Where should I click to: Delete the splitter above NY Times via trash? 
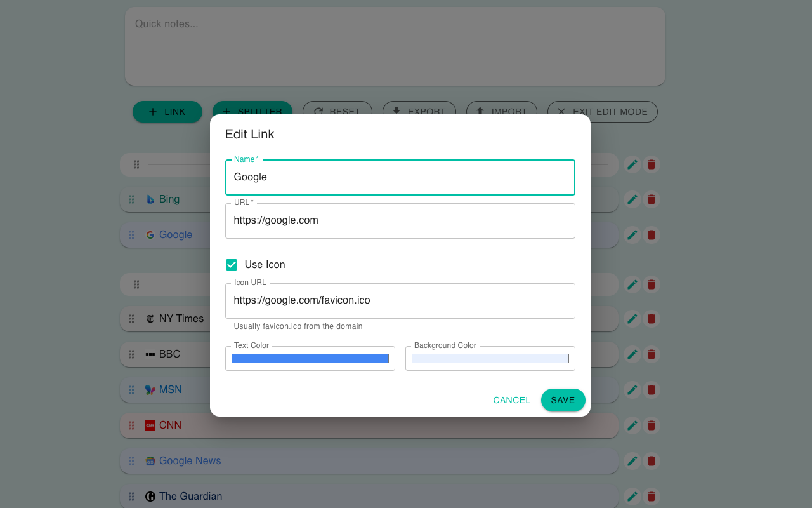click(x=651, y=284)
